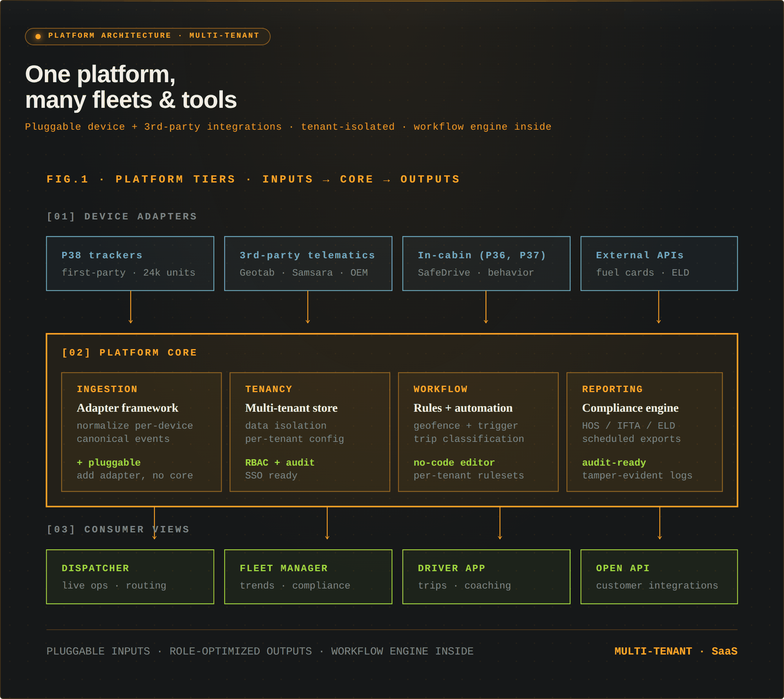Viewport: 784px width, 699px height.
Task: Click 'scheduled exports' line
Action: [631, 438]
